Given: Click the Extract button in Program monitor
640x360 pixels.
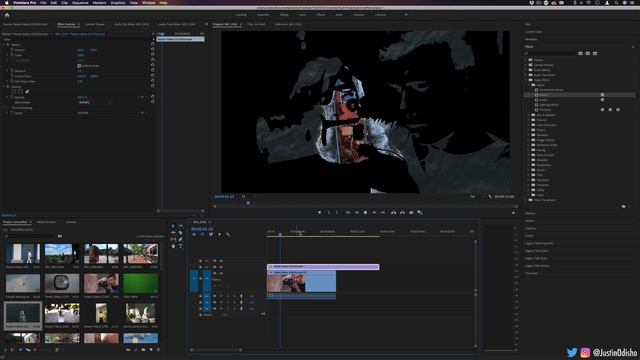Looking at the screenshot, I should click(x=402, y=212).
